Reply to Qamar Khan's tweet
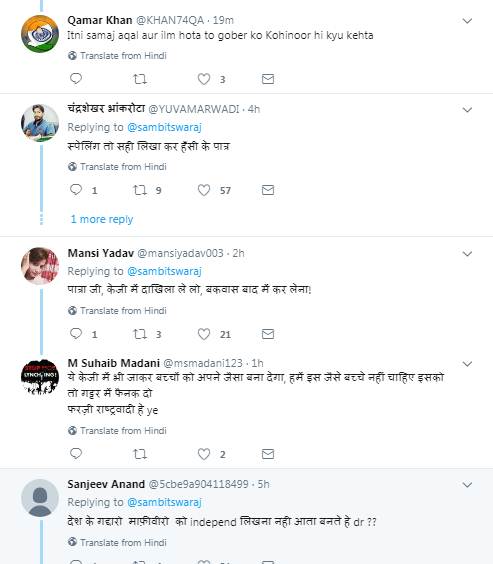493x564 pixels. [x=76, y=78]
